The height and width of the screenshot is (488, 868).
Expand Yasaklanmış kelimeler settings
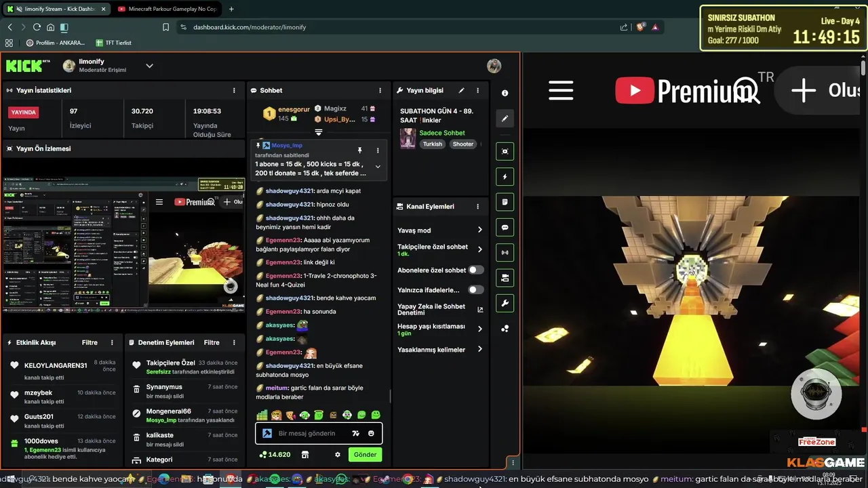479,350
